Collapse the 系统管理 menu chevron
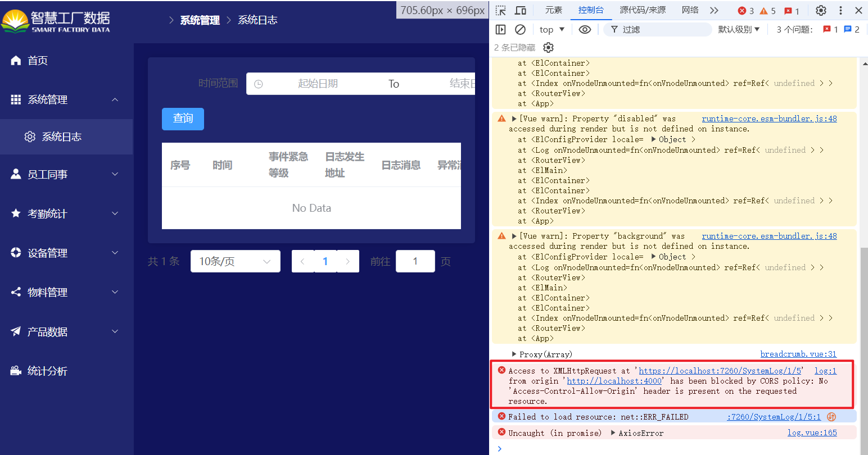 point(115,99)
